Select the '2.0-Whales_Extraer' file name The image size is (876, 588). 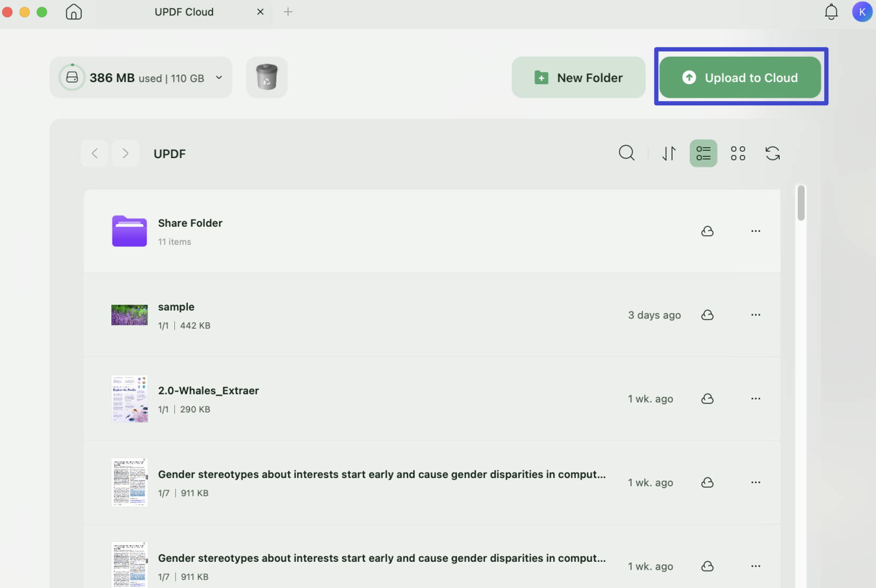point(209,391)
